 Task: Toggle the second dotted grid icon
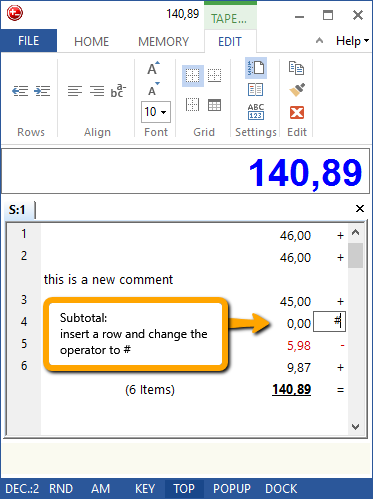point(214,75)
